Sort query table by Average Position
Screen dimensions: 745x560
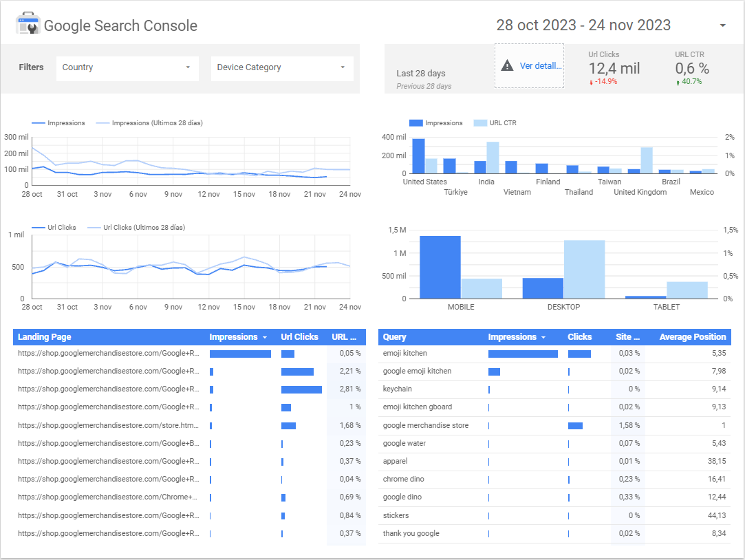[692, 337]
